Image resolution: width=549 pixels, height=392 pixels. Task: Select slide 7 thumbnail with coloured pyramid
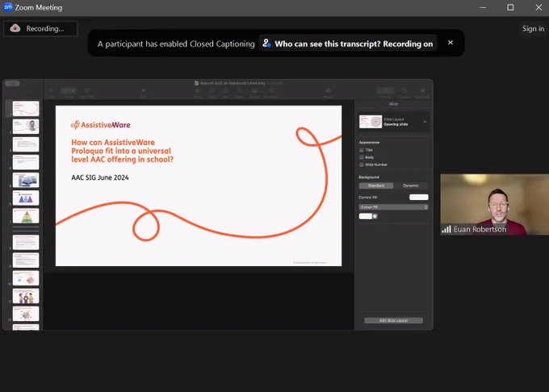[26, 215]
